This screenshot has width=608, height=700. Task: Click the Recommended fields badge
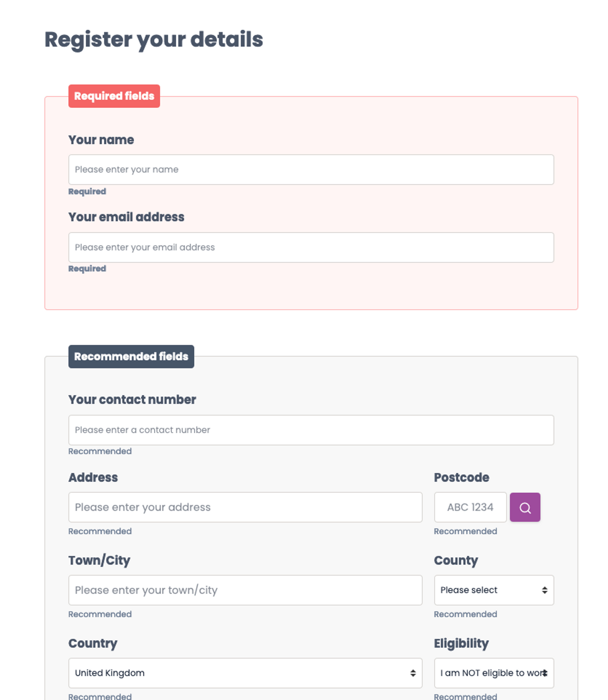click(131, 356)
